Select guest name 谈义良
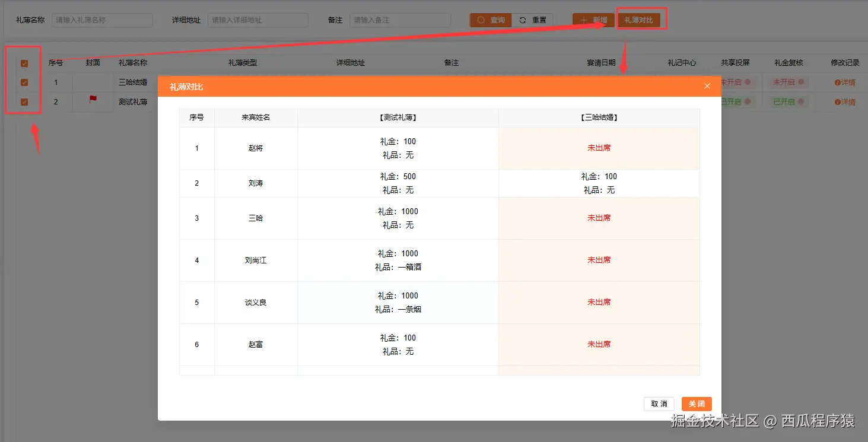Viewport: 868px width, 442px height. coord(256,303)
